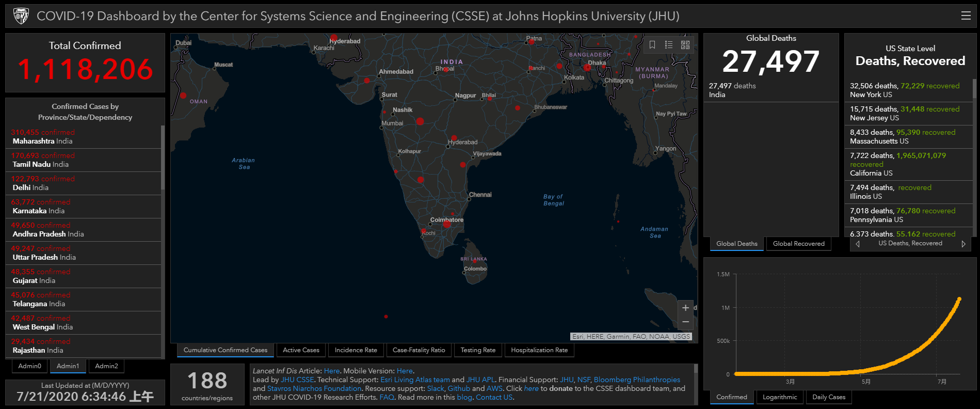Switch to Admin1 tab
The image size is (980, 409).
pos(68,366)
